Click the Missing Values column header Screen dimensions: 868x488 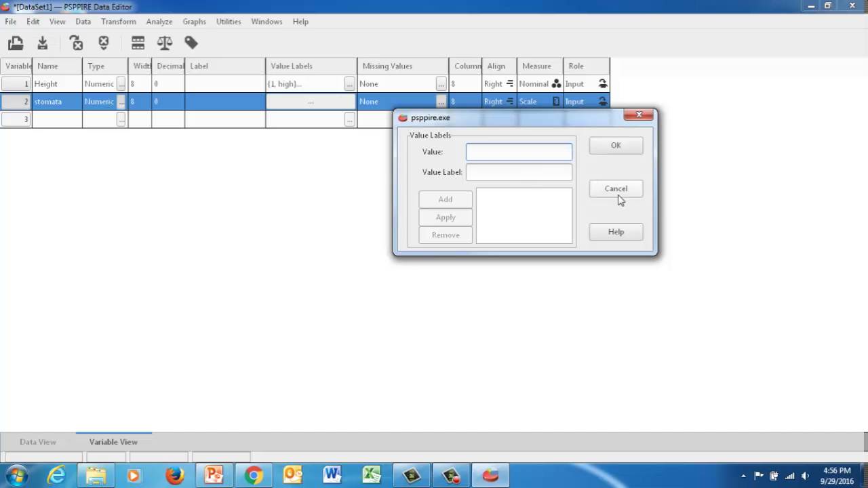(403, 66)
